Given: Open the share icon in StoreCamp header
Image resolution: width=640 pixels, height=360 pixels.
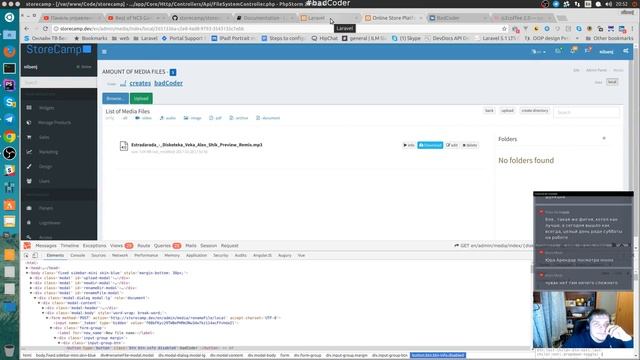Looking at the screenshot, I should [626, 51].
